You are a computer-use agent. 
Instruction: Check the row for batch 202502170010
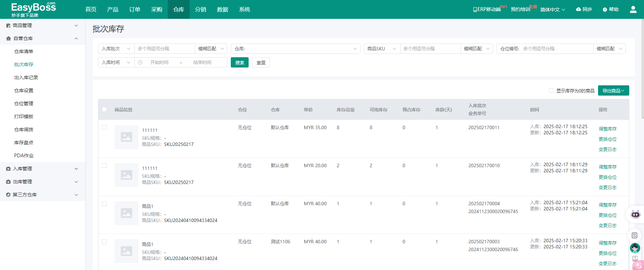pyautogui.click(x=104, y=165)
